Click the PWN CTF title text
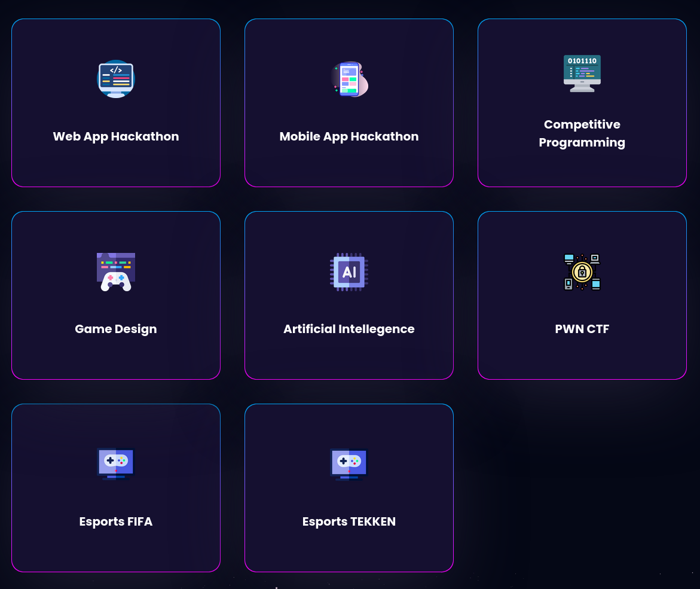Viewport: 700px width, 589px height. [582, 329]
